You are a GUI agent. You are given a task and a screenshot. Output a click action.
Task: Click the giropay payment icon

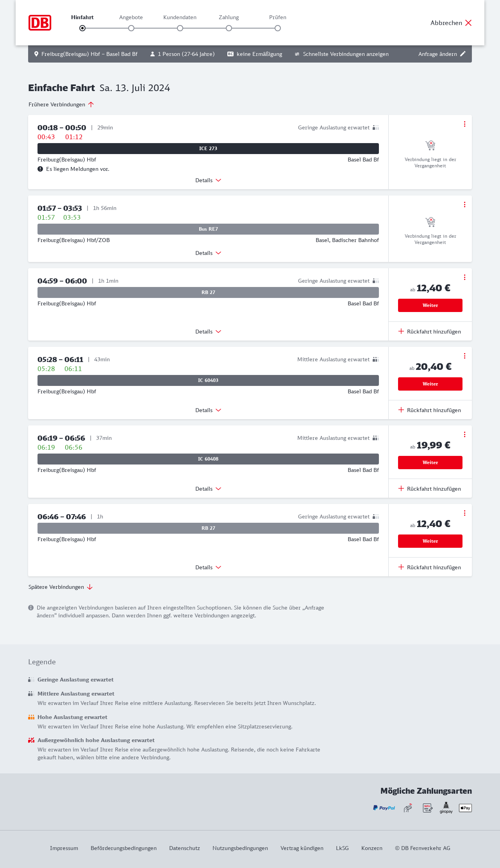(446, 808)
